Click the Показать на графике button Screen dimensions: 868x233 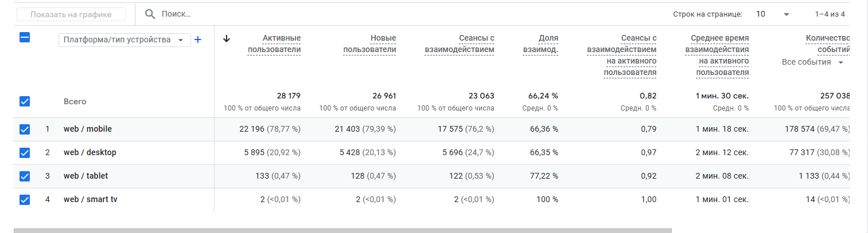71,14
